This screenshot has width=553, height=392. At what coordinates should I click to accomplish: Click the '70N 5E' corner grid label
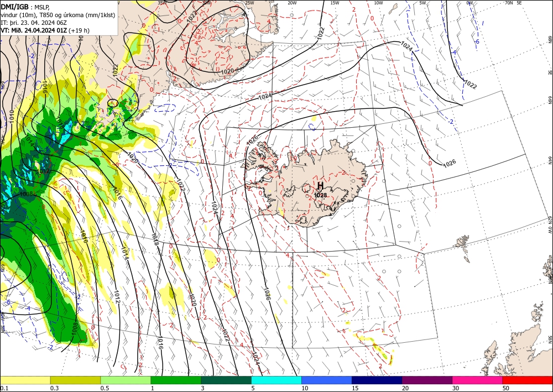513,3
